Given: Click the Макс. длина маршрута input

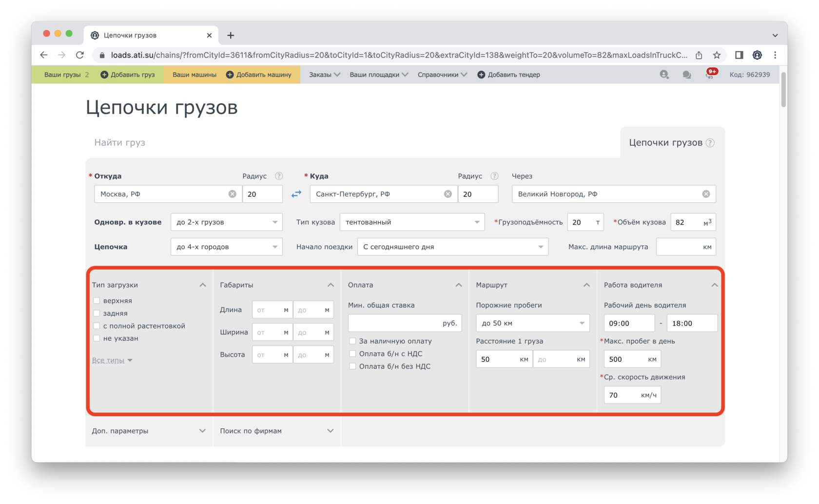Looking at the screenshot, I should click(x=686, y=247).
